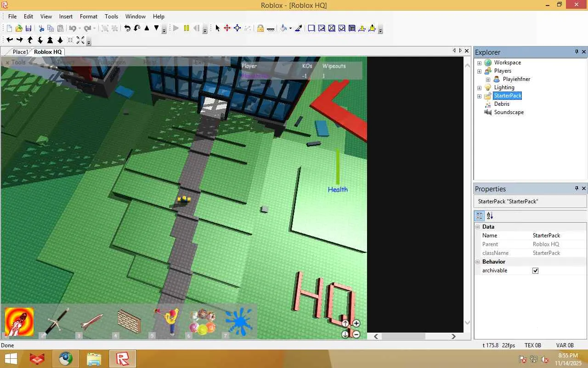Screen dimensions: 588x368
Task: Select the blue paint splat tool
Action: tap(239, 322)
